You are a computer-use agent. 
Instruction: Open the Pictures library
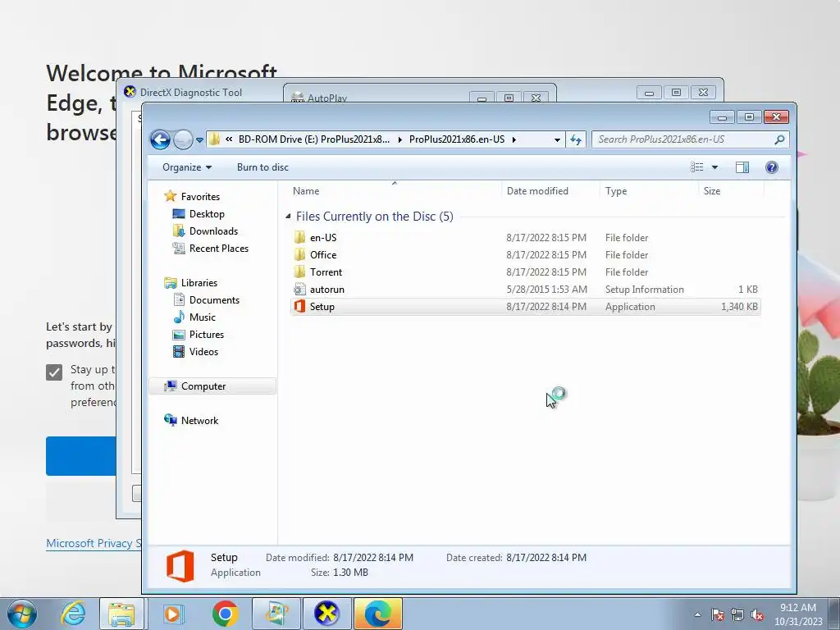[x=206, y=335]
